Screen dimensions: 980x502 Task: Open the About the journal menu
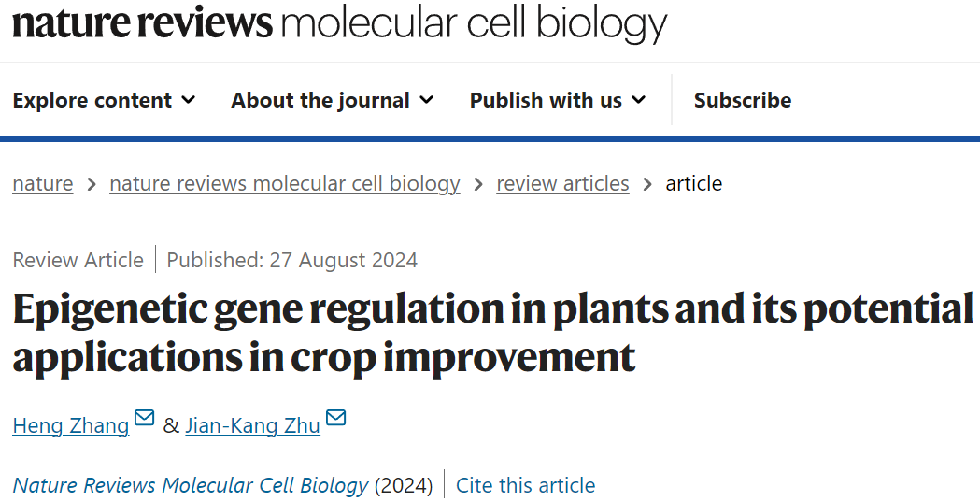point(332,100)
